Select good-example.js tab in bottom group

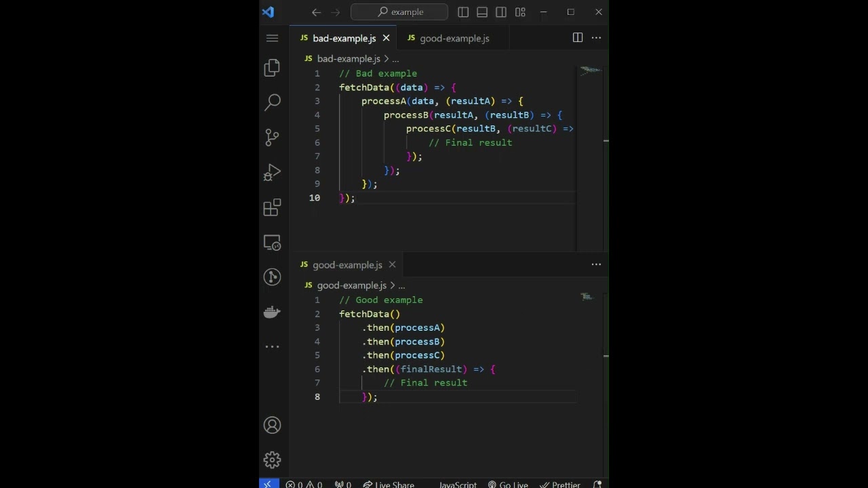tap(347, 264)
